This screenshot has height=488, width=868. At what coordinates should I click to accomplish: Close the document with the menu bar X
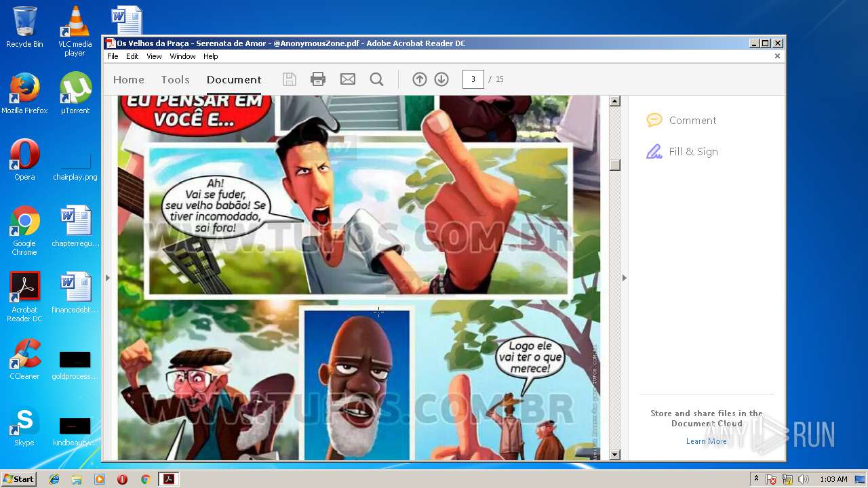pos(777,56)
